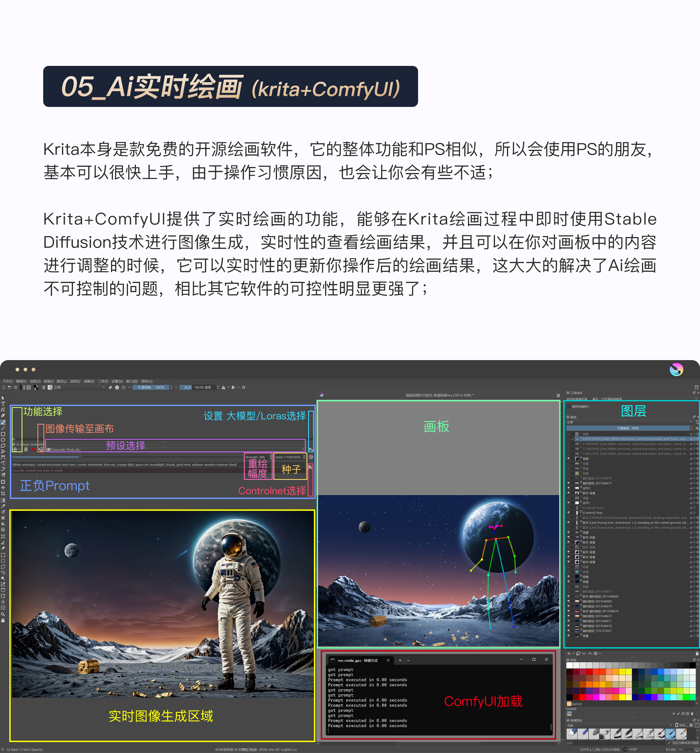Image resolution: width=700 pixels, height=753 pixels.
Task: Open the 帮助(H) menu
Action: (x=147, y=381)
